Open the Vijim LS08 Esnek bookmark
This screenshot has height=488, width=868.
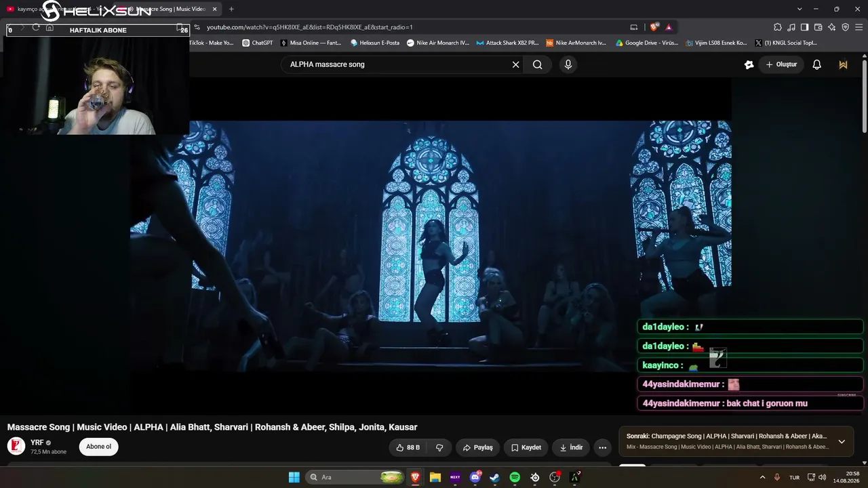(716, 43)
